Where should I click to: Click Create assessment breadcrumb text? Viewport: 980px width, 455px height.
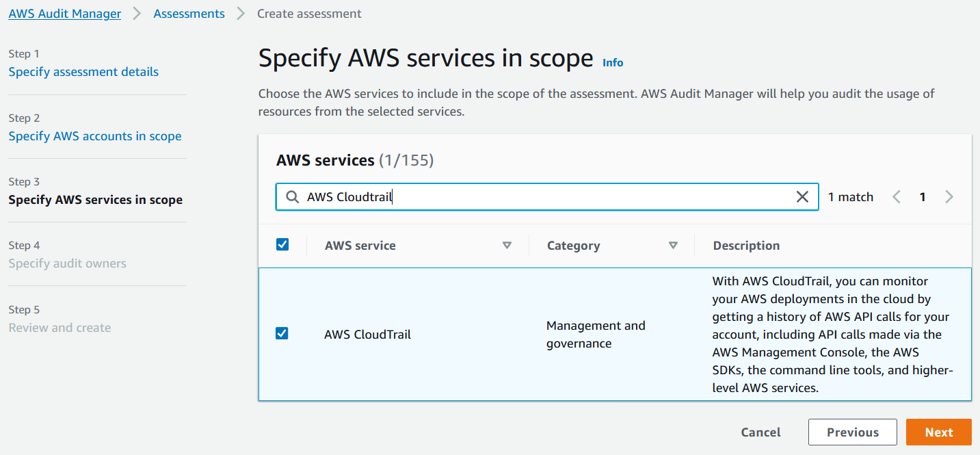point(309,14)
